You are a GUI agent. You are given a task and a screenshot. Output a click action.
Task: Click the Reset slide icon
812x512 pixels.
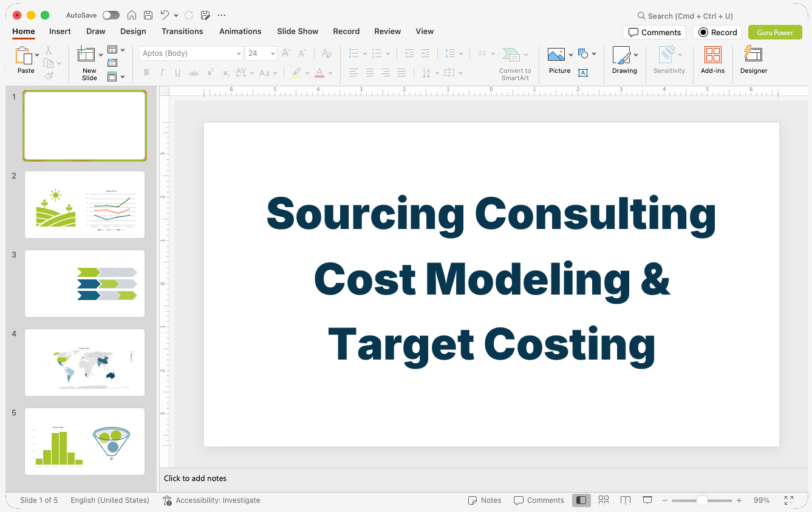pos(112,63)
